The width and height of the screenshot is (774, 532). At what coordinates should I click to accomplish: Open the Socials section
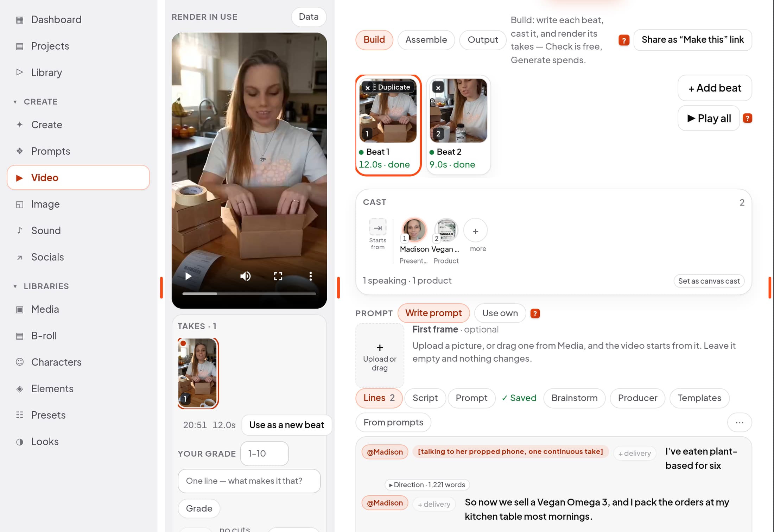pos(78,257)
